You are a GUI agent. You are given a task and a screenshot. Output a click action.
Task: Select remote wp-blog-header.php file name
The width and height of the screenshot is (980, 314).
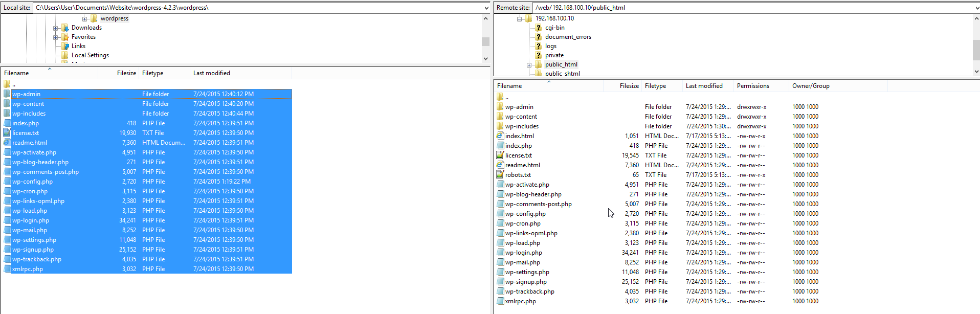tap(533, 194)
